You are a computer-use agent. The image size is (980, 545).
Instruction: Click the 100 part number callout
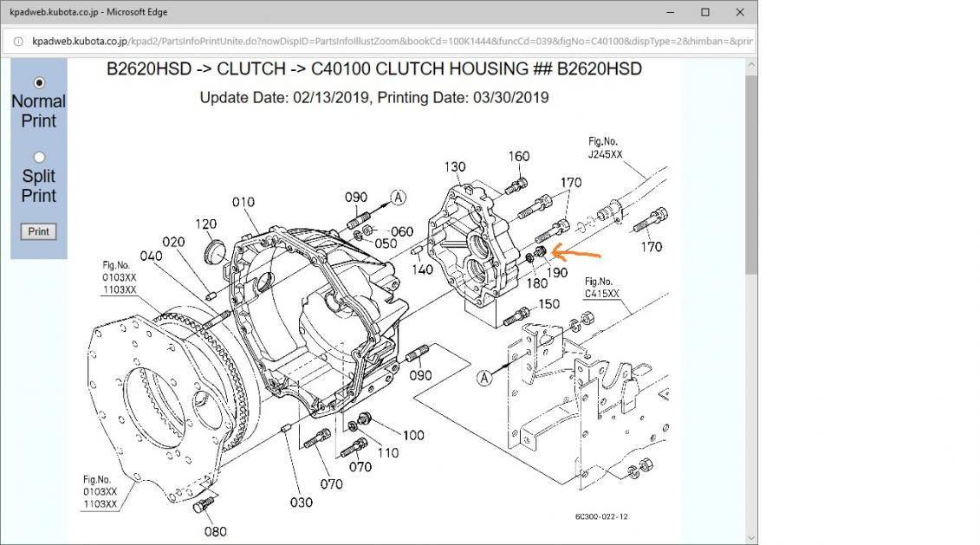click(413, 435)
